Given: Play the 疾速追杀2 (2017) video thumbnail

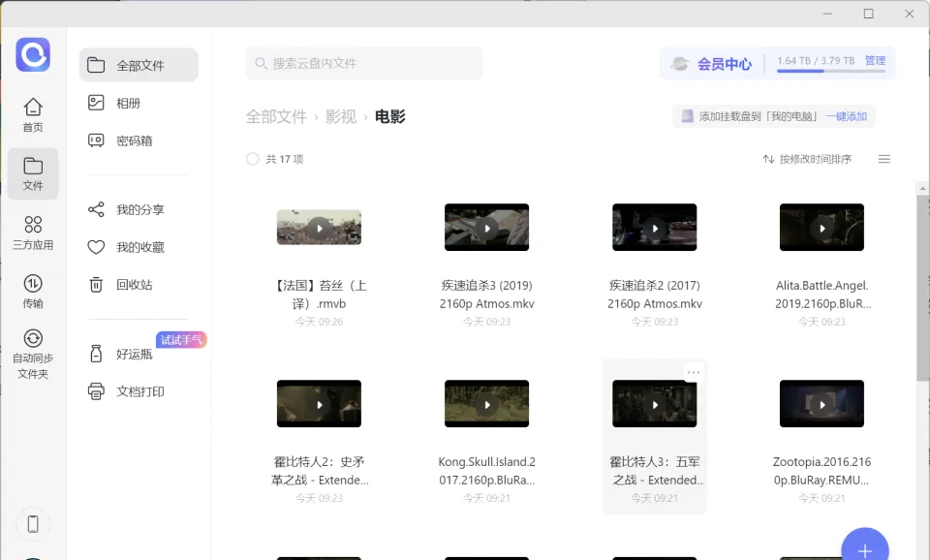Looking at the screenshot, I should pyautogui.click(x=654, y=228).
